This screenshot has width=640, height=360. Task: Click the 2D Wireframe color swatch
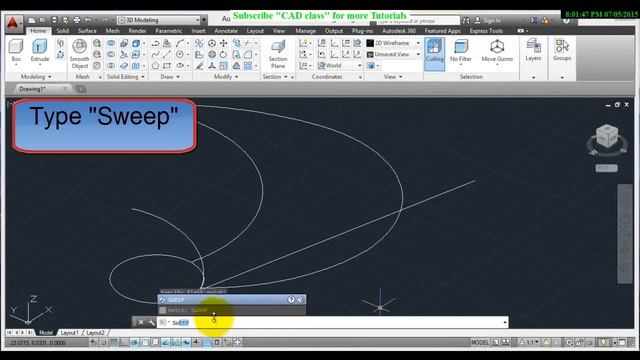tap(370, 43)
